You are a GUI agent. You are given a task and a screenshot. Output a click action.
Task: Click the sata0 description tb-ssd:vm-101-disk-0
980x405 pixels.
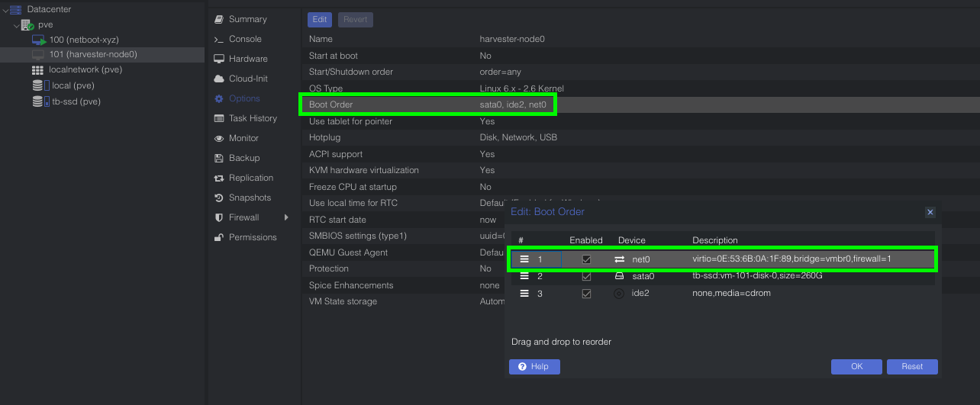click(x=758, y=276)
